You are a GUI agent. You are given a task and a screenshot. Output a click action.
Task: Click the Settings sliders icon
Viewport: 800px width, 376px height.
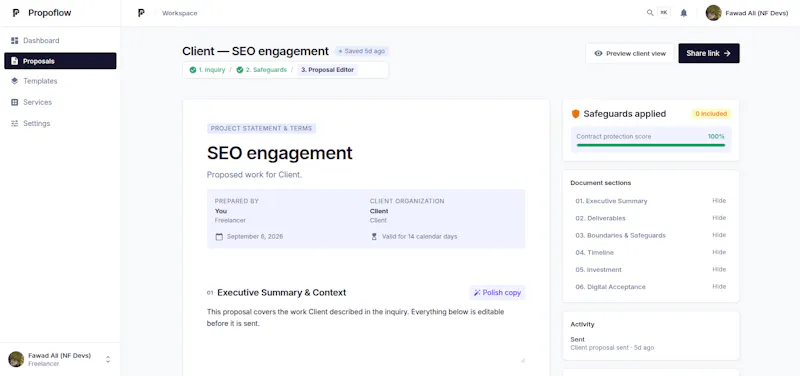14,123
